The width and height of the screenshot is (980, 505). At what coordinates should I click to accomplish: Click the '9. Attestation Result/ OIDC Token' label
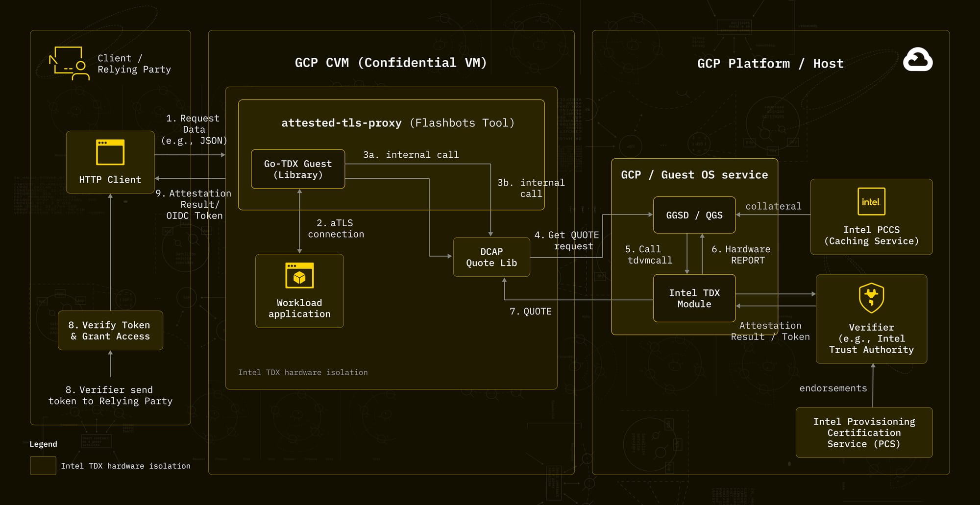click(194, 204)
